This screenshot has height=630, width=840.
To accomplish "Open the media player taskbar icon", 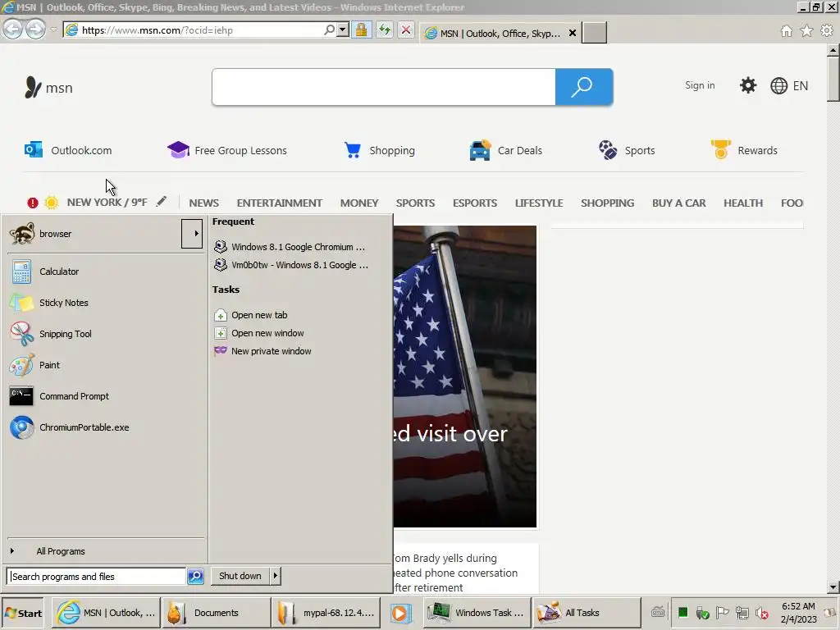I will point(400,613).
